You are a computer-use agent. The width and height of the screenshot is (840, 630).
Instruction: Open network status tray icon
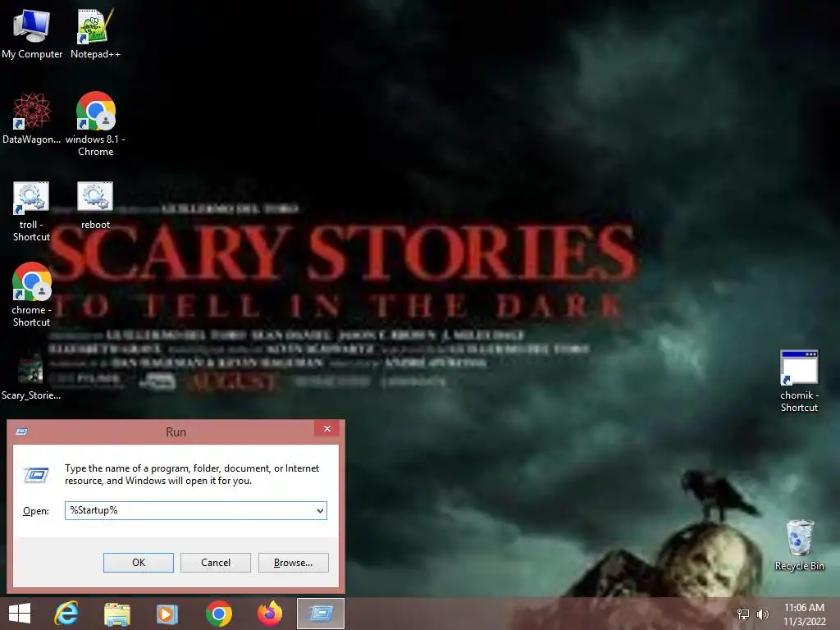click(x=743, y=614)
